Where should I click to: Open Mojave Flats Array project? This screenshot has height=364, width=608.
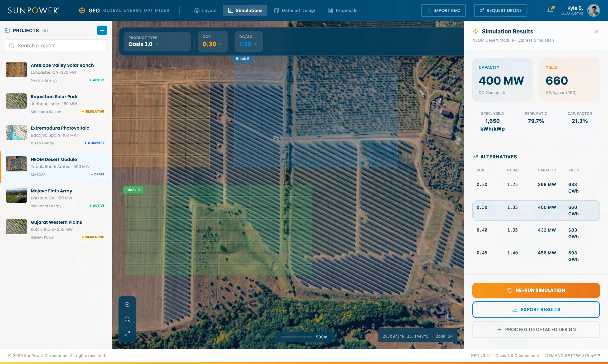tap(56, 198)
